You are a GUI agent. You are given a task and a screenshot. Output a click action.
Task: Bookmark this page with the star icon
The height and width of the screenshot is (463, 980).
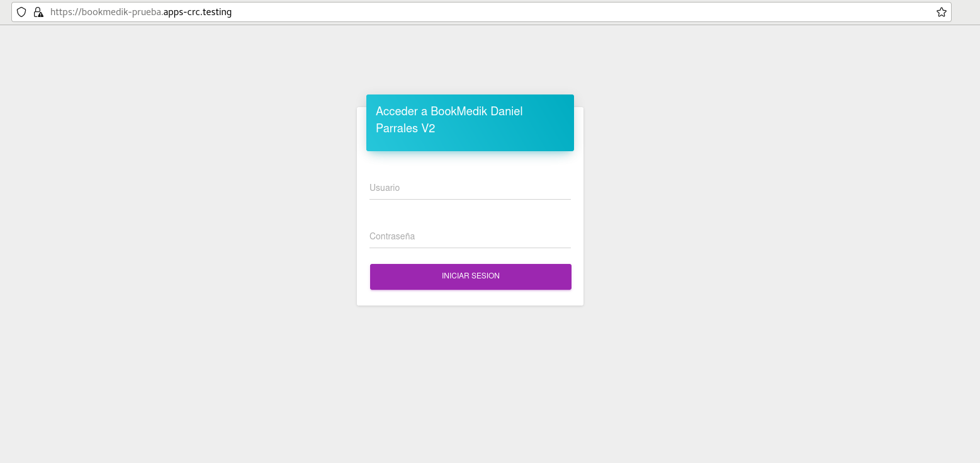tap(941, 12)
